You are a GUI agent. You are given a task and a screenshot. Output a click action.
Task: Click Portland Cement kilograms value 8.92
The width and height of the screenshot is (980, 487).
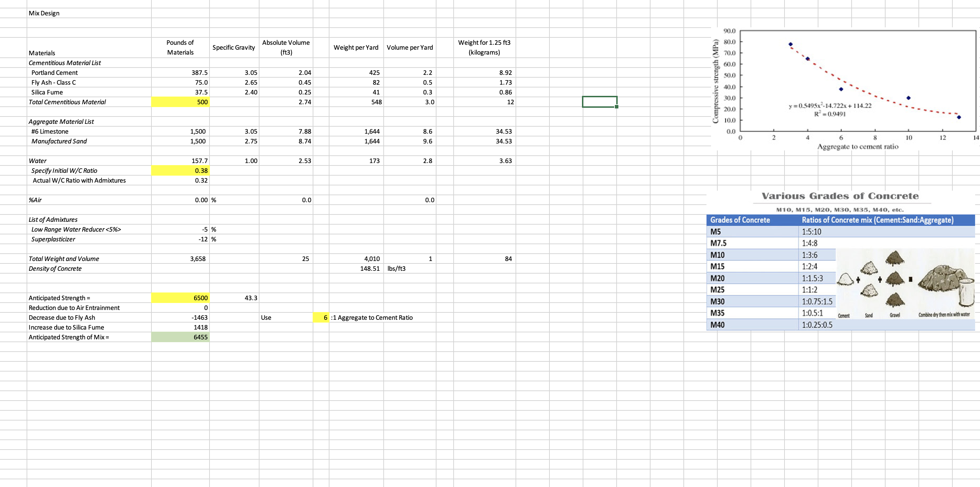(484, 72)
